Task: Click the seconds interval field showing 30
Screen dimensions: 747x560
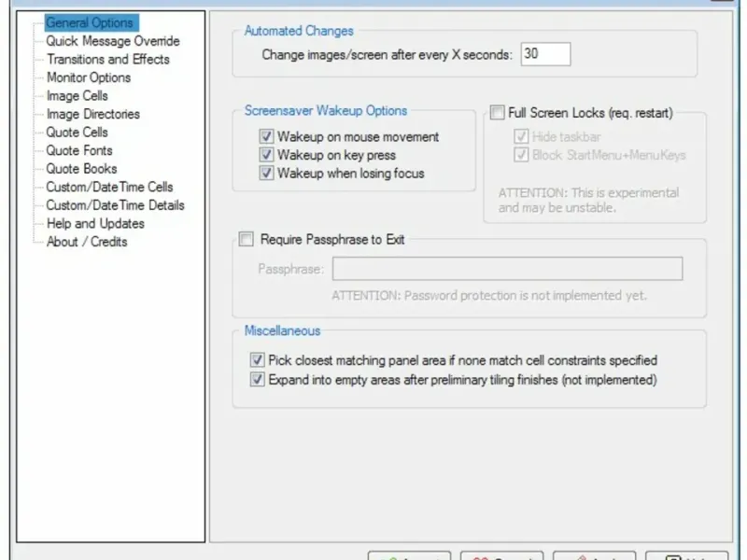Action: coord(545,54)
